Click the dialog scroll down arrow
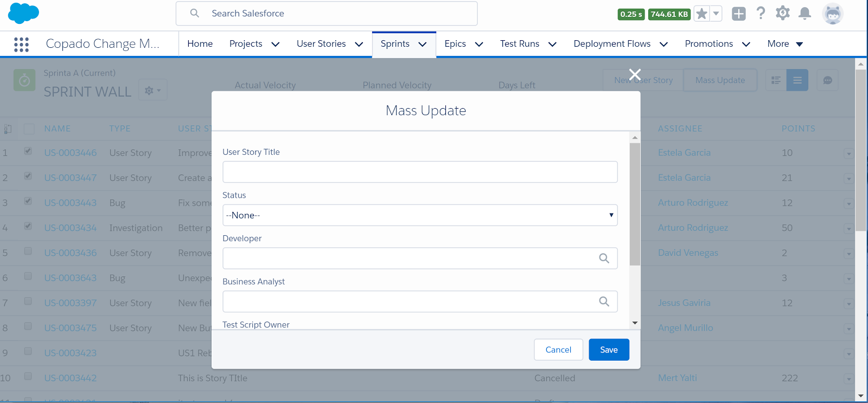The height and width of the screenshot is (403, 868). [x=635, y=323]
